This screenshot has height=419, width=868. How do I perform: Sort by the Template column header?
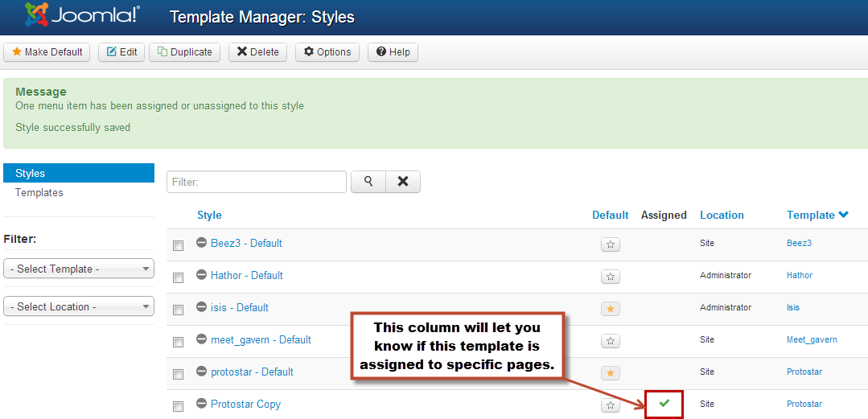[810, 216]
